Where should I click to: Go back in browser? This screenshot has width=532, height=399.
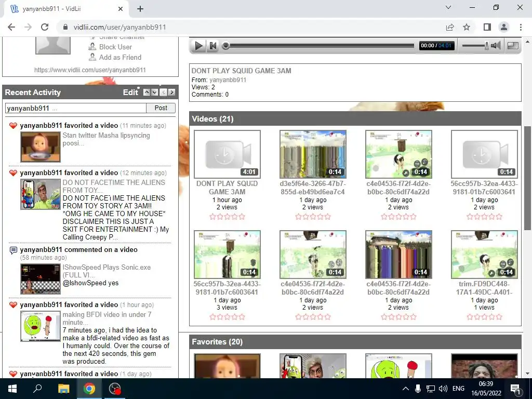click(x=11, y=27)
